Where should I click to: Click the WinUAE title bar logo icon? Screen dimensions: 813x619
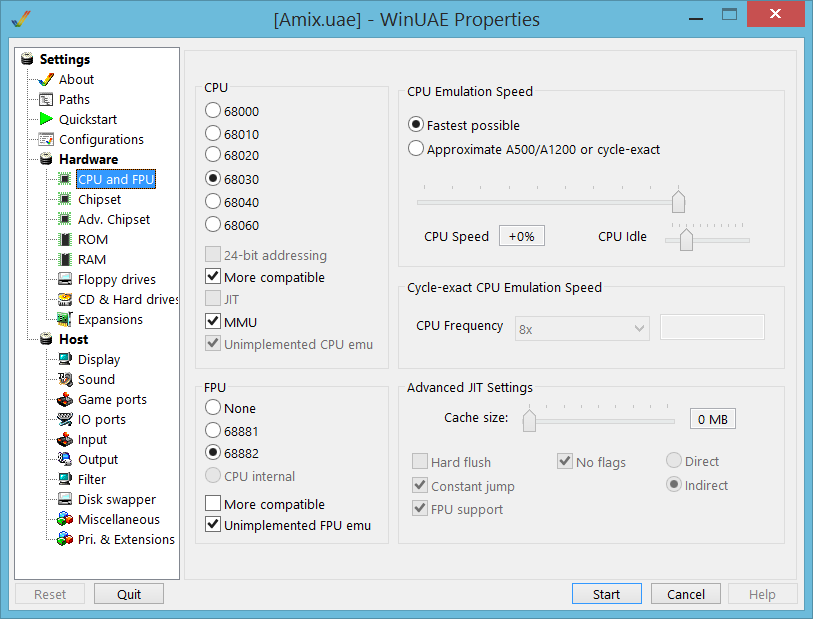tap(21, 19)
